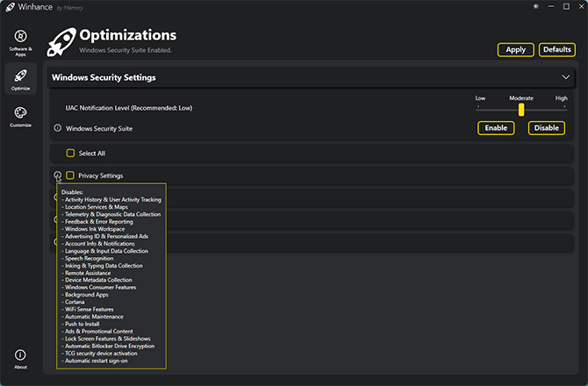The width and height of the screenshot is (588, 386).
Task: Click info icon beside Privacy Settings
Action: (x=57, y=175)
